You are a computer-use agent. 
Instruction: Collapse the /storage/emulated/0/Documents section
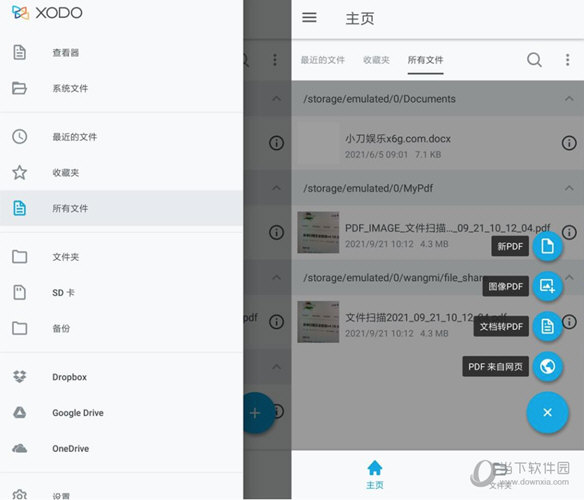click(x=569, y=99)
